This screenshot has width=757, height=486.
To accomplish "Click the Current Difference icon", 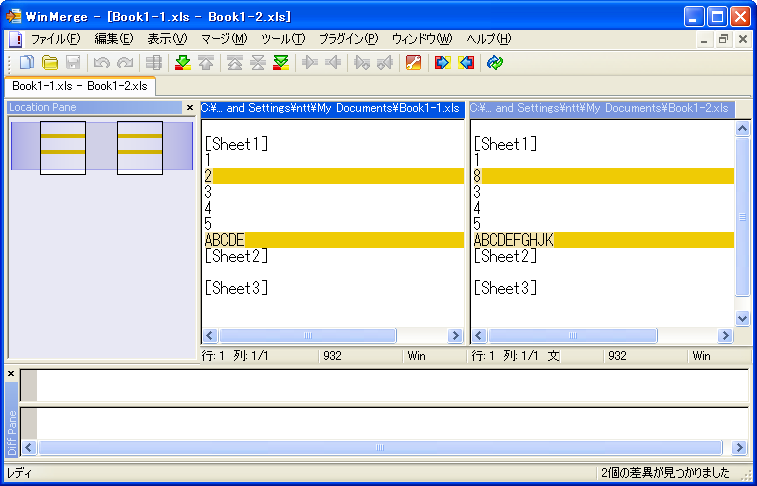I will coord(258,62).
